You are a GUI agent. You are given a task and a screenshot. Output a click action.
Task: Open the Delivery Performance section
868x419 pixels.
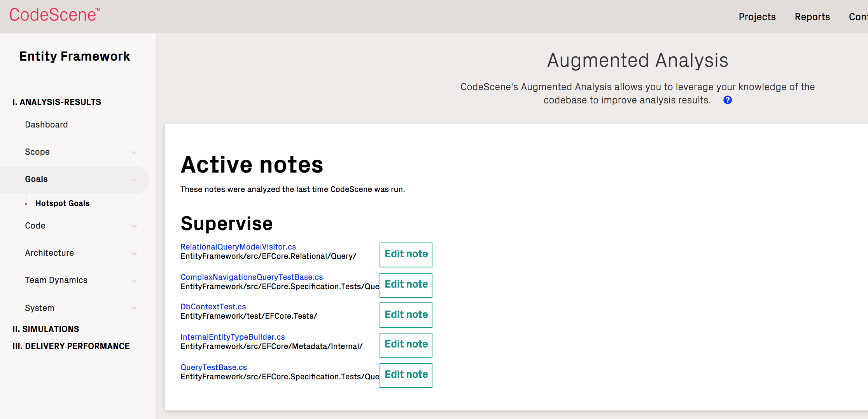coord(71,346)
